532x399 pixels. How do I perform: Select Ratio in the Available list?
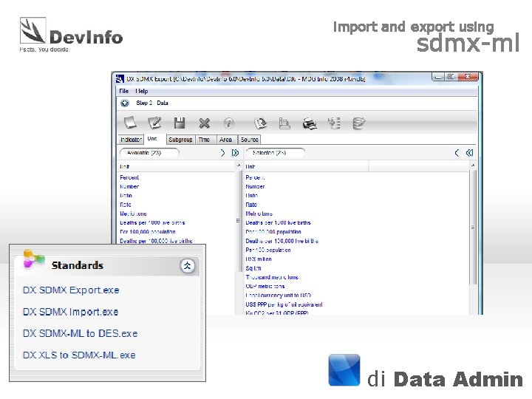pyautogui.click(x=126, y=196)
